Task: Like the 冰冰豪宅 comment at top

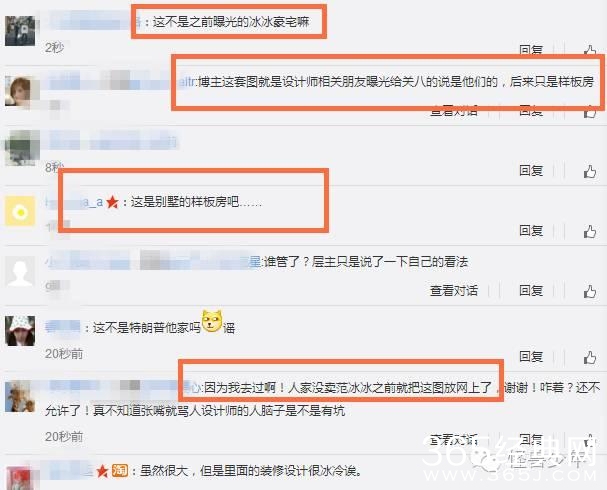Action: coord(590,50)
